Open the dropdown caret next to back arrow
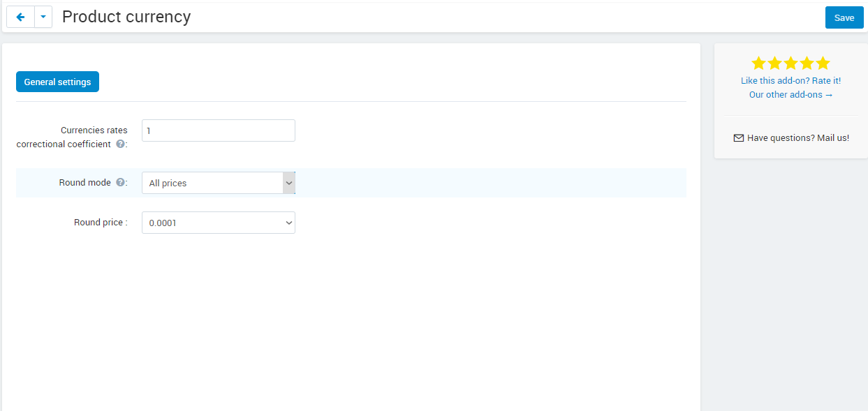 tap(43, 17)
